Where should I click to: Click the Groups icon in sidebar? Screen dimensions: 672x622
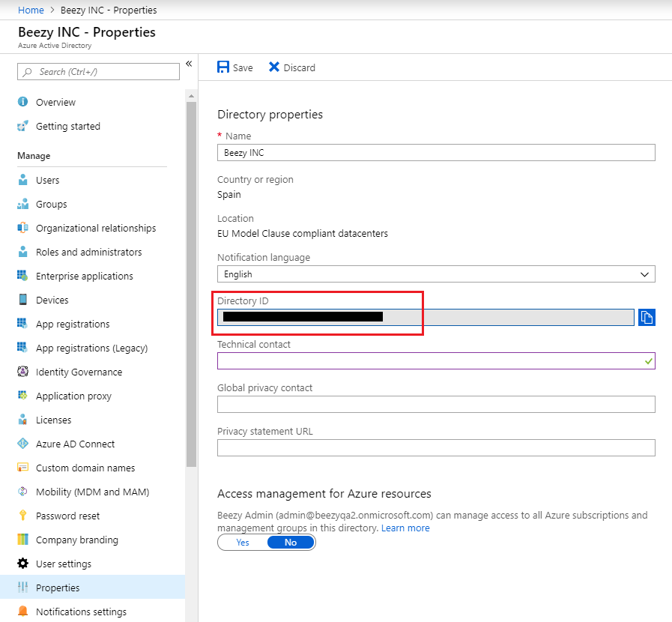[x=22, y=204]
